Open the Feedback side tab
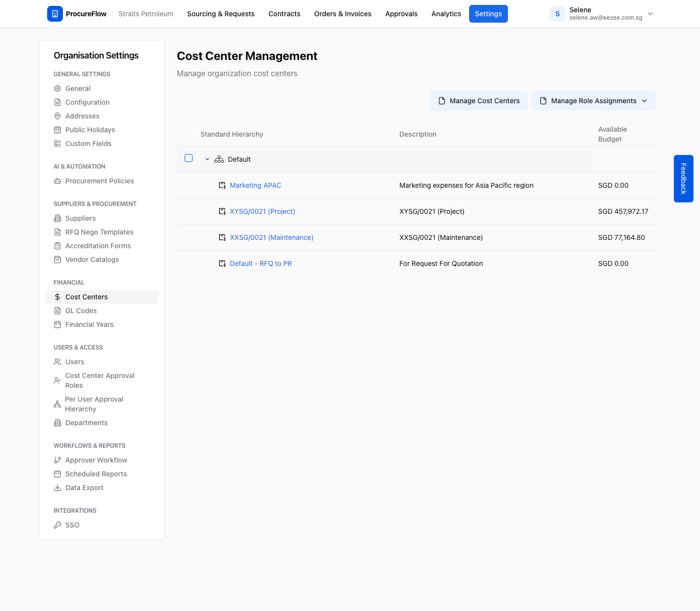The height and width of the screenshot is (611, 700). click(683, 178)
